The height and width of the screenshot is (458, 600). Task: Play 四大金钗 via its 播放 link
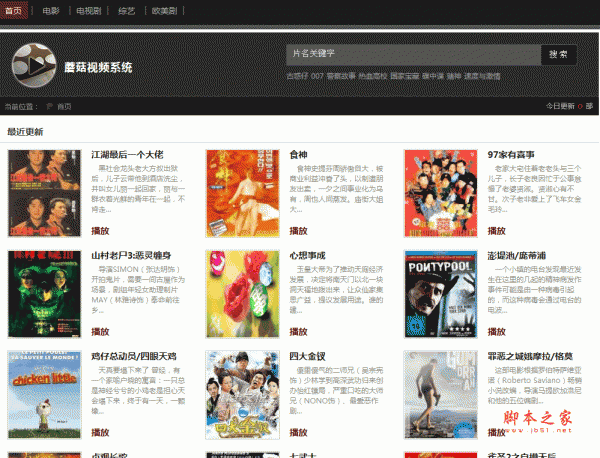pos(298,432)
